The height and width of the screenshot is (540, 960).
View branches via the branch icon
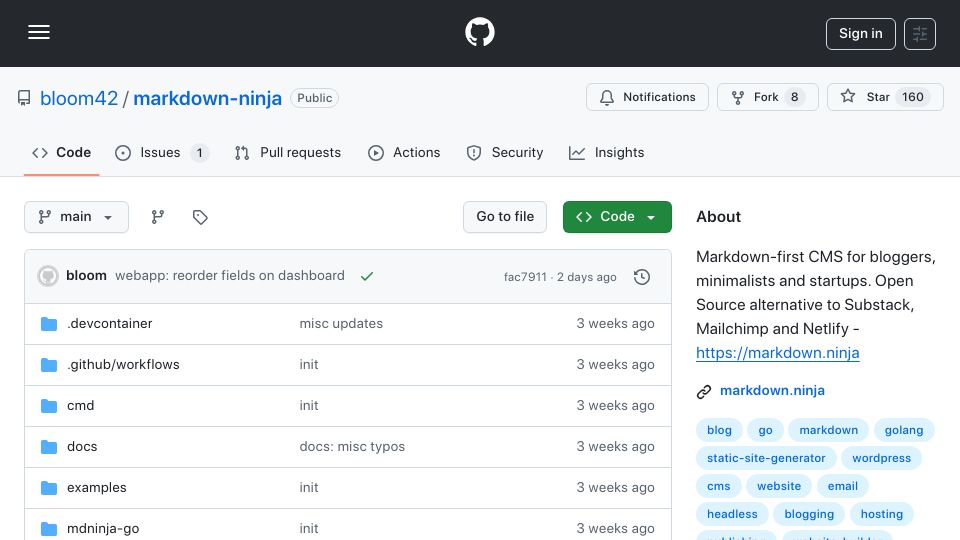click(158, 217)
